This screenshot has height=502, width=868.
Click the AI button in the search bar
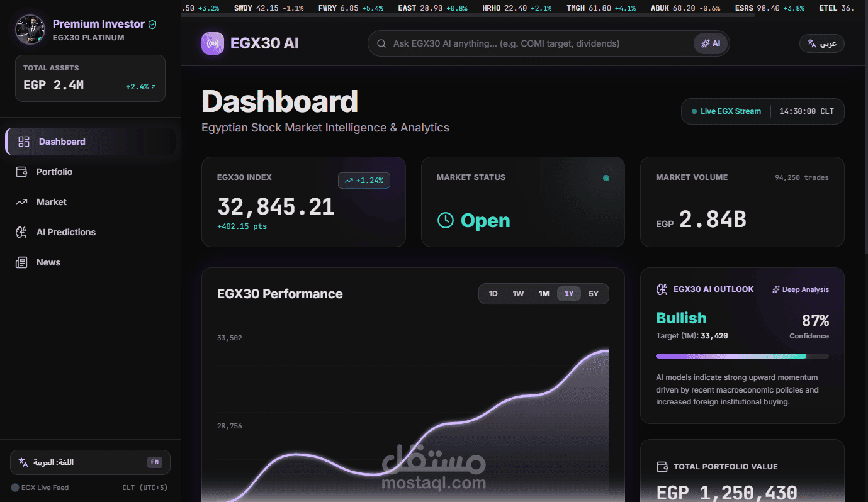[x=711, y=43]
